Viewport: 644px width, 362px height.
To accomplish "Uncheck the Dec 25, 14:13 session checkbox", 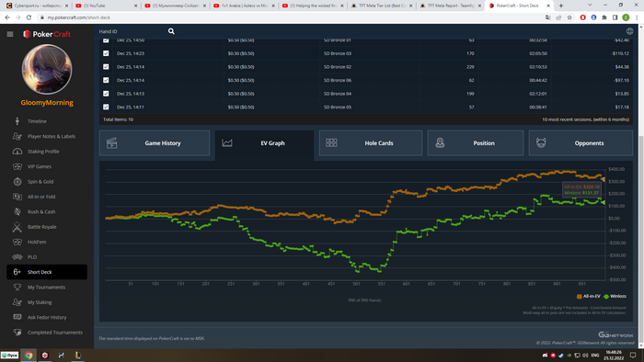I will (x=106, y=94).
